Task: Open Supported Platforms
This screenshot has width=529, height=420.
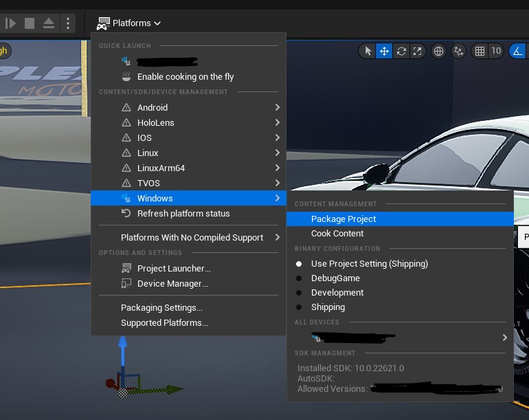Action: tap(189, 323)
